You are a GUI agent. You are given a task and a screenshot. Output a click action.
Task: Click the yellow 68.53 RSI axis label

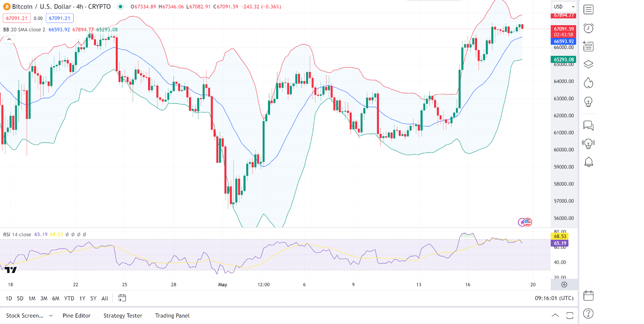[560, 236]
